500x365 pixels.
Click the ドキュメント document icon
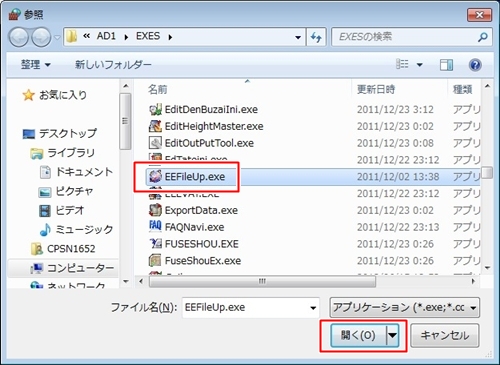click(x=45, y=172)
